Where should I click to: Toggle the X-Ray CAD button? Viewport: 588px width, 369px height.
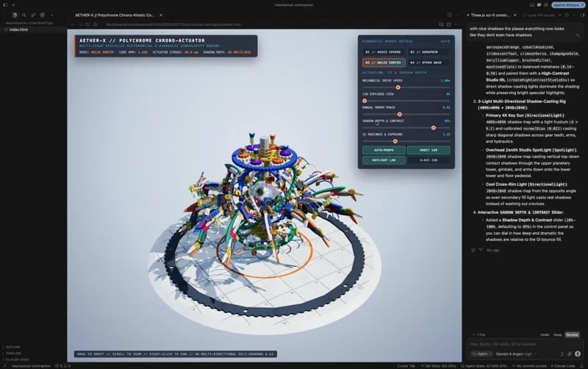(429, 160)
